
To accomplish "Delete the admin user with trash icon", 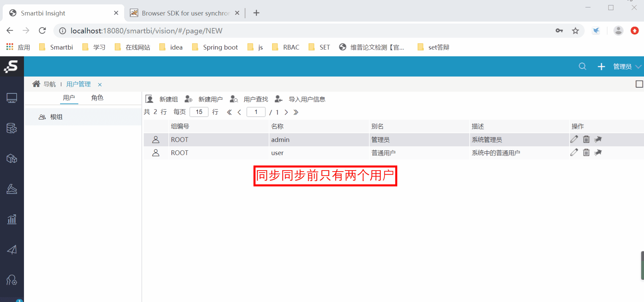I will tap(586, 139).
